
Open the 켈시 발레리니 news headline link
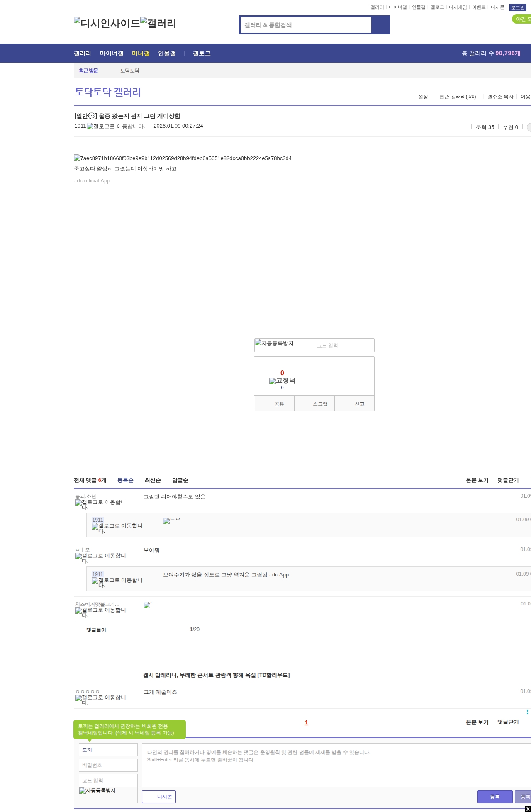pyautogui.click(x=216, y=675)
